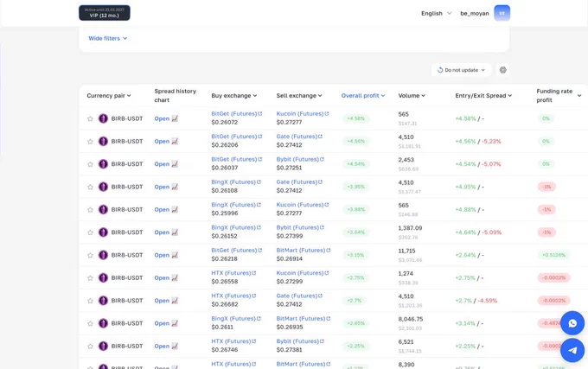Click spread chart icon in $0.26206 row
This screenshot has height=369, width=588.
point(175,141)
